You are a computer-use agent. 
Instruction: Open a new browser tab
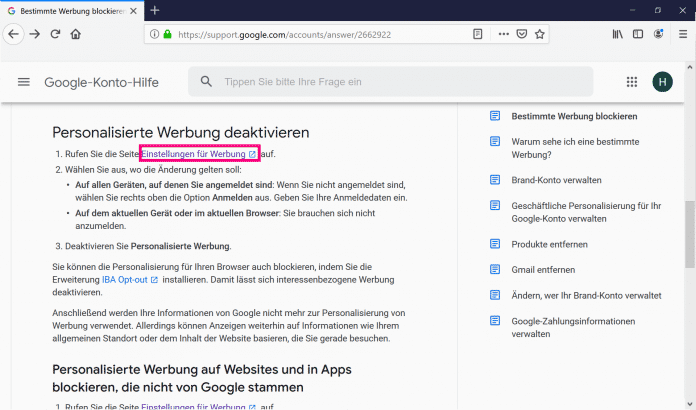click(x=155, y=10)
